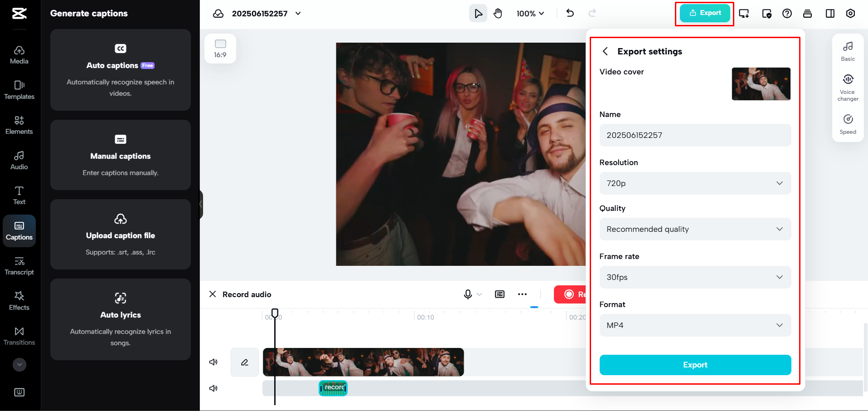The height and width of the screenshot is (411, 868).
Task: Click the cloud save status icon
Action: 218,14
